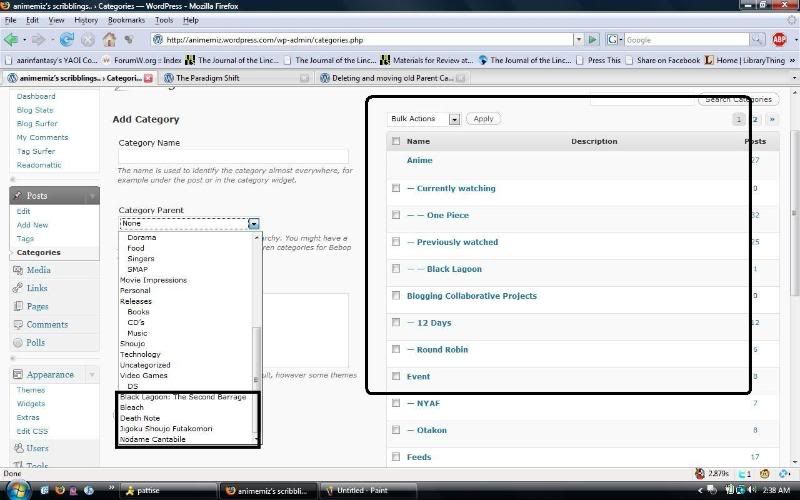Click the Category Name text field
The width and height of the screenshot is (800, 500).
point(234,156)
